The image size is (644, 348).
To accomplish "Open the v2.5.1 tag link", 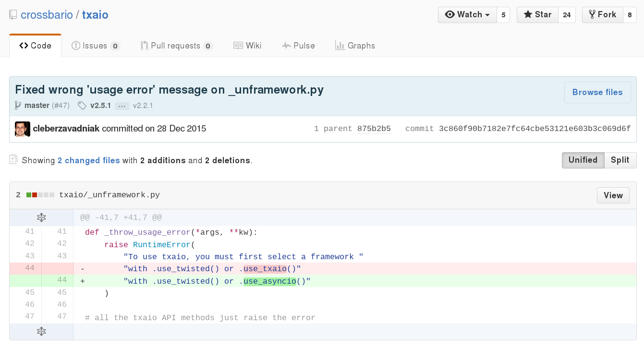I will click(x=100, y=106).
